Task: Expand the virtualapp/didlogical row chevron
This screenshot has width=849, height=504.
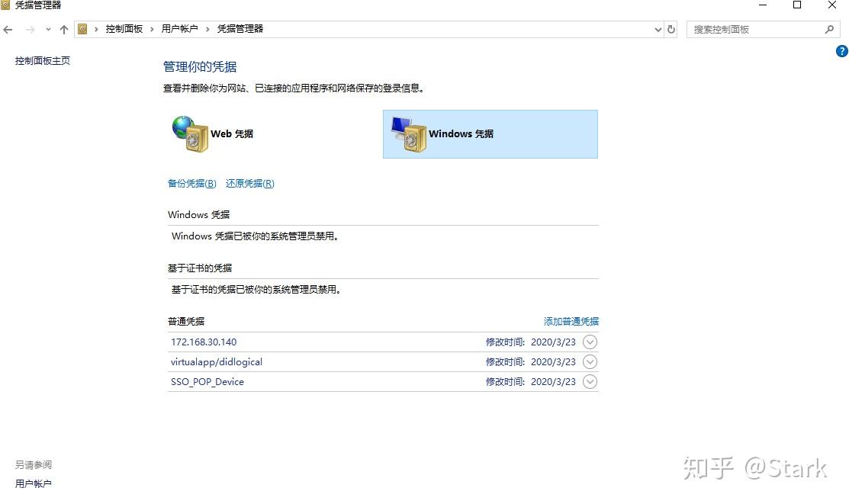Action: pyautogui.click(x=590, y=361)
